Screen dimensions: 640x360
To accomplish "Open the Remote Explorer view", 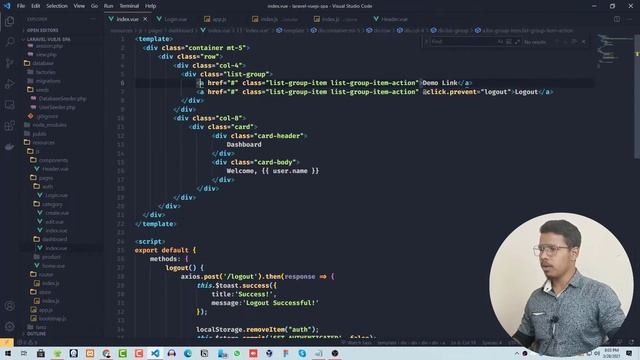I will [x=9, y=105].
